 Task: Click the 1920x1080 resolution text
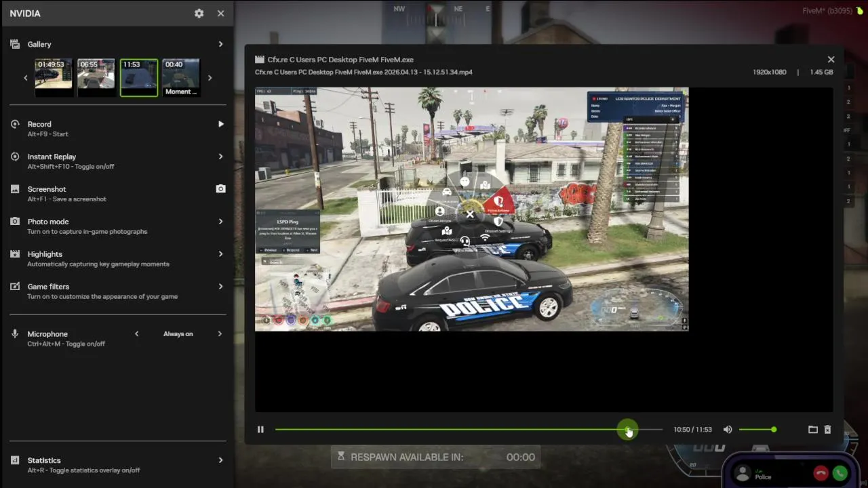point(769,72)
